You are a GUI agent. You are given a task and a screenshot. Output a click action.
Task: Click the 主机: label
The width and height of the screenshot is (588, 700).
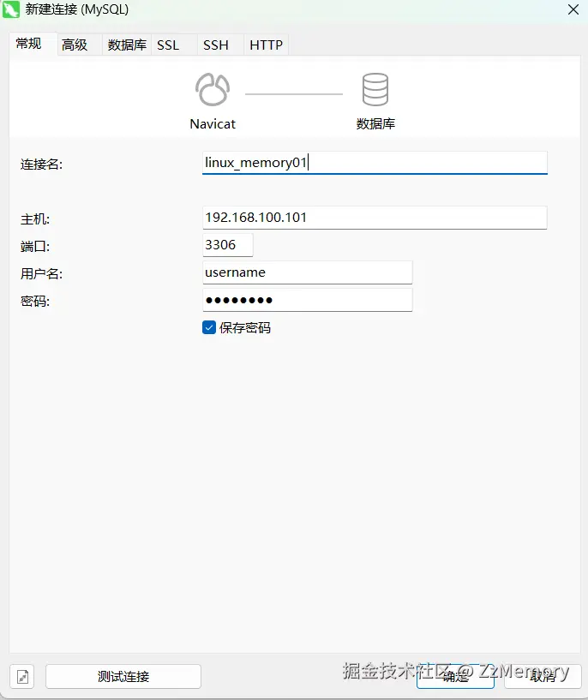coord(35,218)
